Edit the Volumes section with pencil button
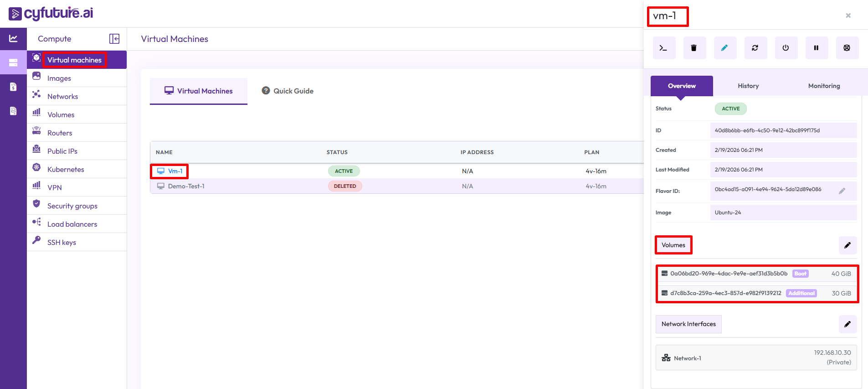 point(847,245)
